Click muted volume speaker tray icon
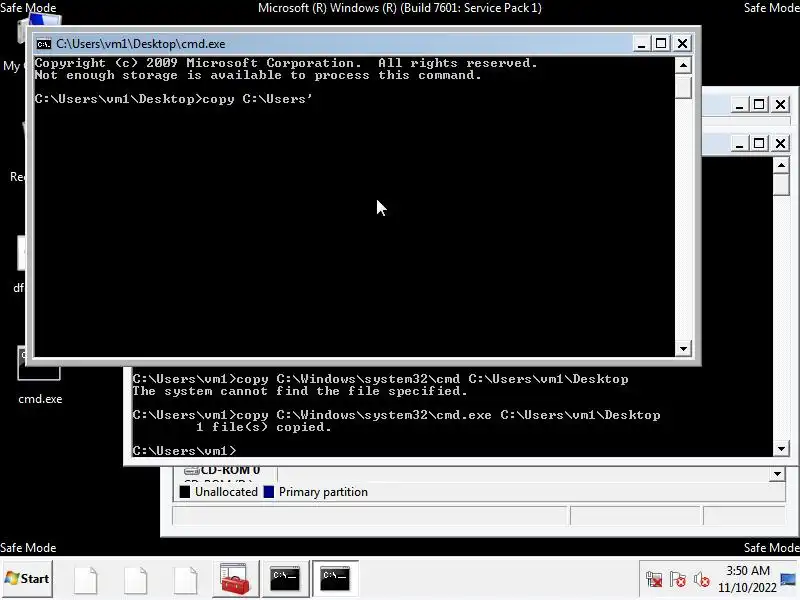Screen dimensions: 800x600 click(702, 580)
